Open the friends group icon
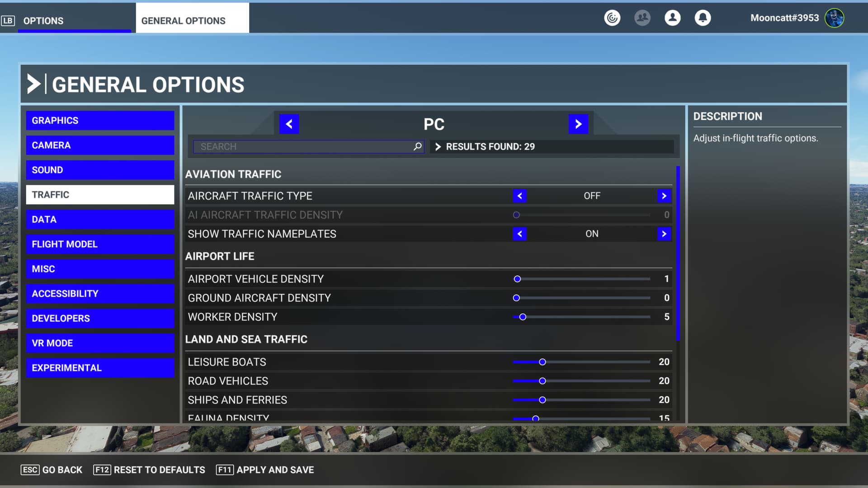The width and height of the screenshot is (868, 488). [x=642, y=18]
